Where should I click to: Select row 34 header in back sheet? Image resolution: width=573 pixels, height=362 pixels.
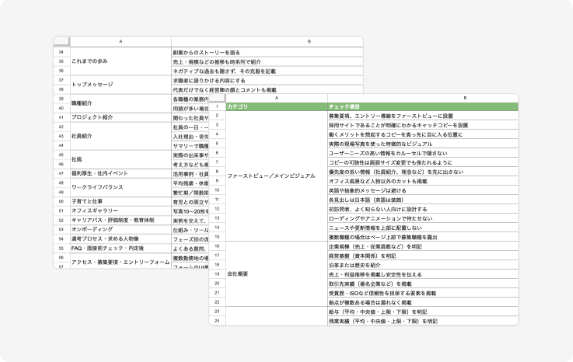62,52
